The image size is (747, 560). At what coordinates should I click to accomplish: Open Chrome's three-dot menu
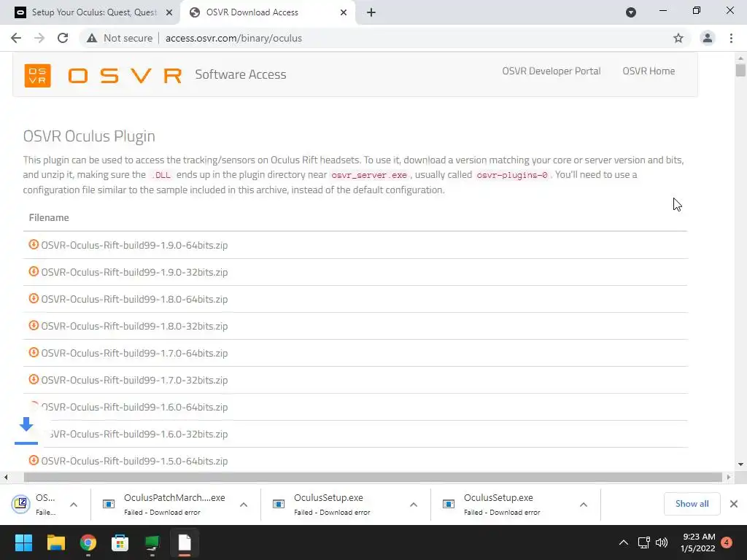pos(731,38)
